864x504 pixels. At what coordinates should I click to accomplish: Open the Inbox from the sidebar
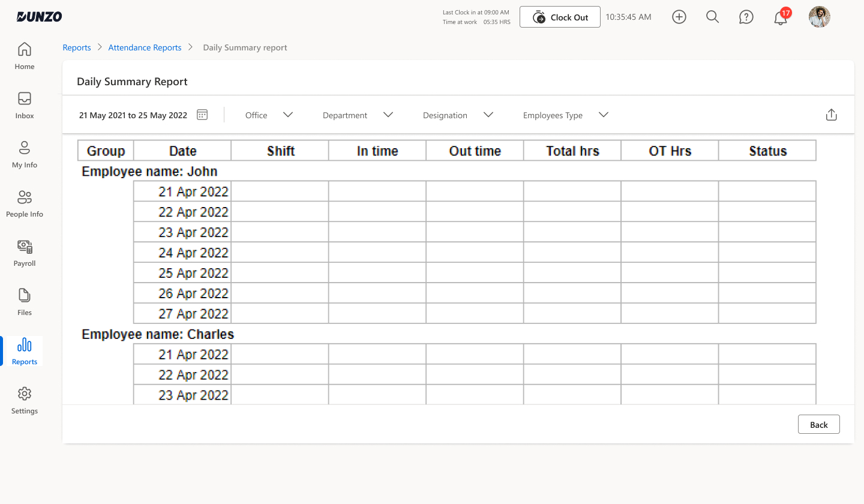click(24, 106)
